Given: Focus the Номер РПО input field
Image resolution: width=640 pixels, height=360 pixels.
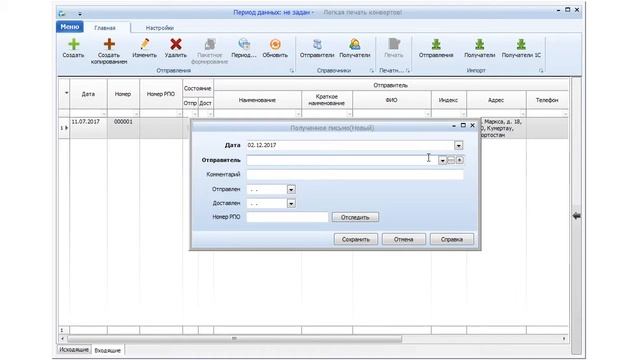Looking at the screenshot, I should (287, 217).
